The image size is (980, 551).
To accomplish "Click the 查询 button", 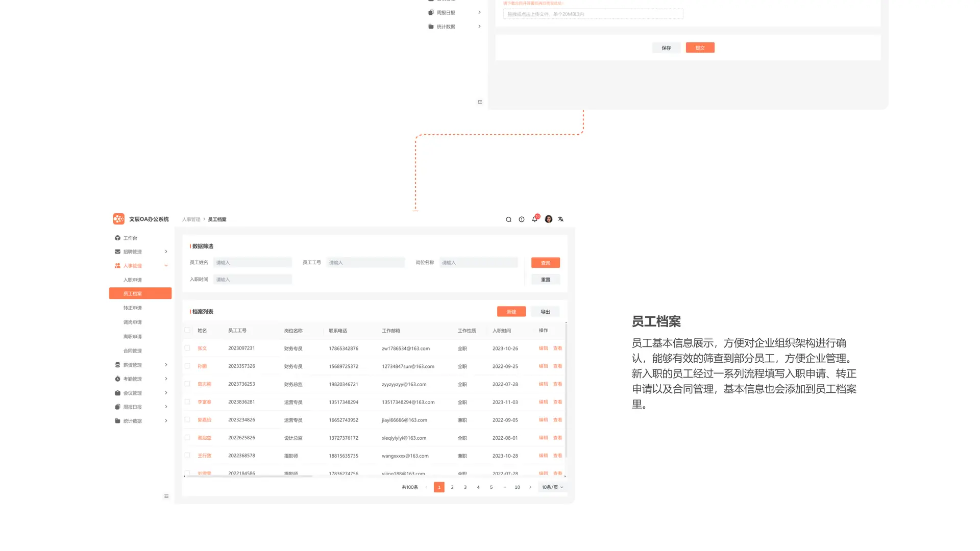I will click(546, 263).
